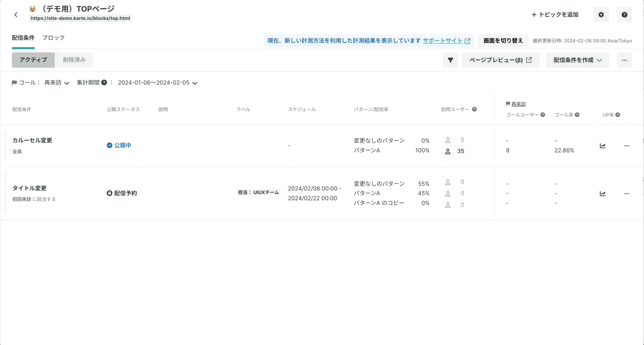This screenshot has height=345, width=644.
Task: Click the drag handle of タイトル変更 row
Action: click(6, 193)
